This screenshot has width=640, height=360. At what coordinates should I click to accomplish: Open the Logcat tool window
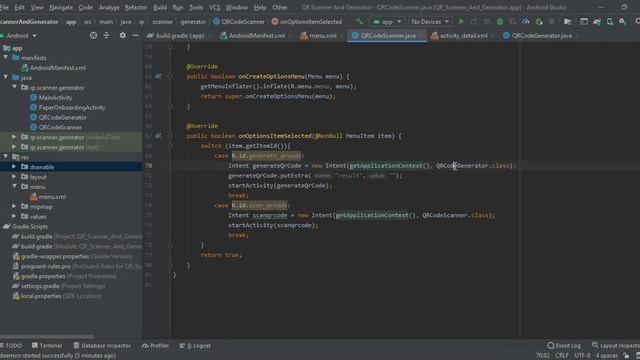pyautogui.click(x=195, y=346)
